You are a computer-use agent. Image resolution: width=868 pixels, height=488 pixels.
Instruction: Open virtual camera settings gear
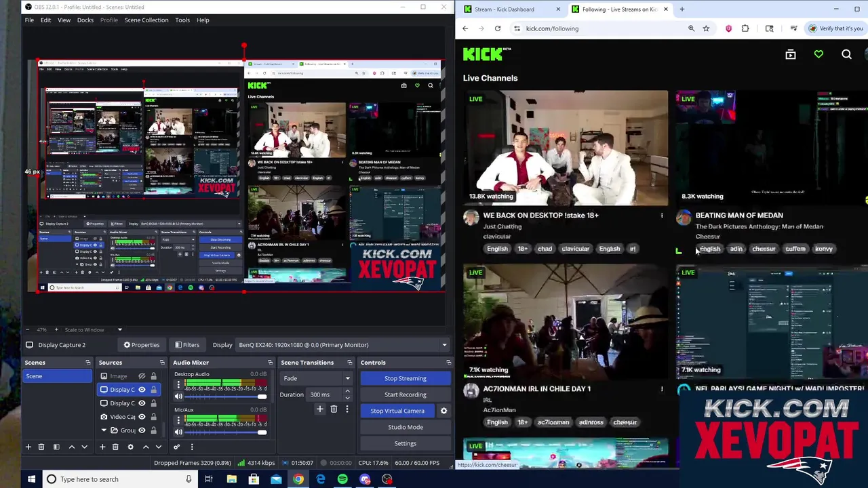tap(443, 411)
